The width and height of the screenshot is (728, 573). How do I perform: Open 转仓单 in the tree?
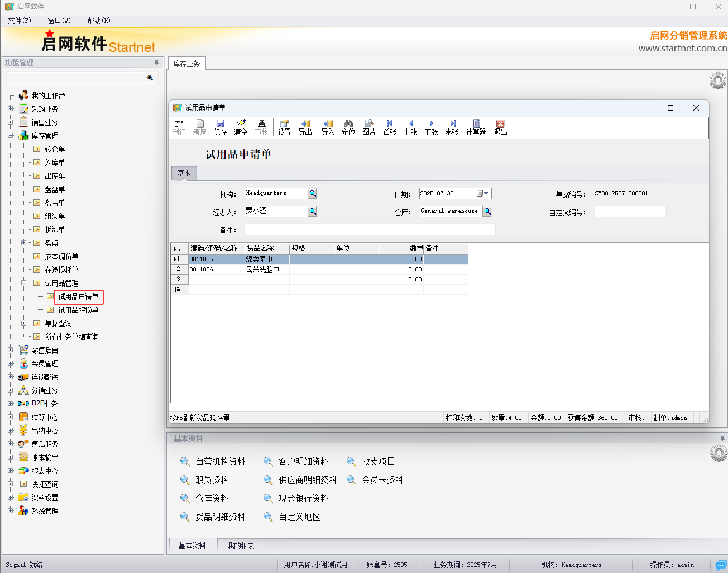[x=55, y=149]
